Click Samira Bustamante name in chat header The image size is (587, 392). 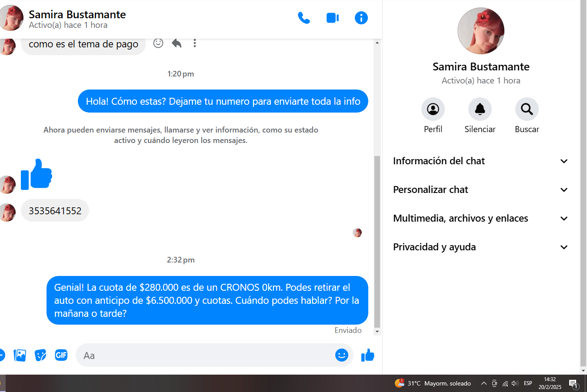pos(77,14)
